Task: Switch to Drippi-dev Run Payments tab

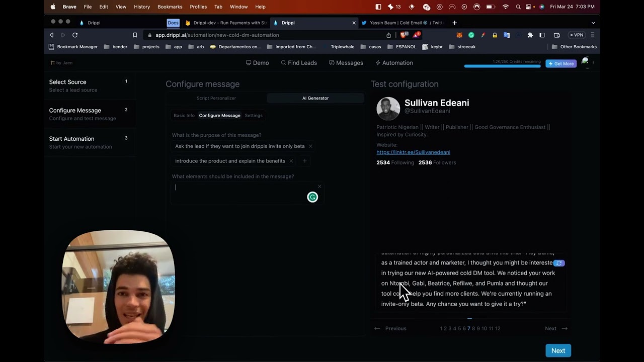Action: pos(226,23)
